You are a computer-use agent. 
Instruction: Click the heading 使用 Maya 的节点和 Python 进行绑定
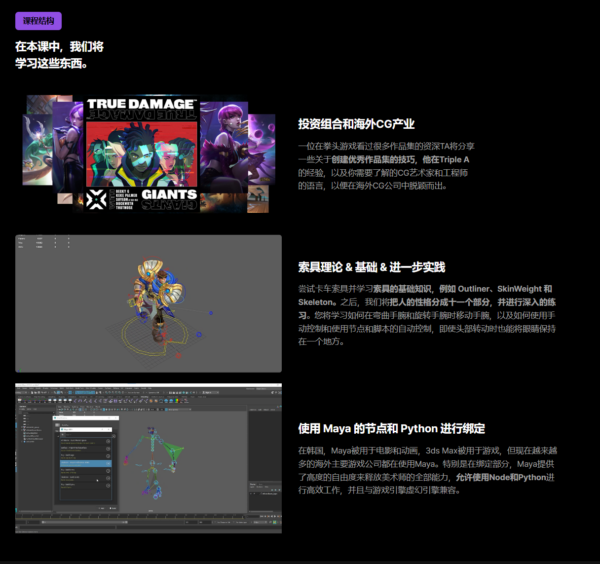pyautogui.click(x=391, y=429)
